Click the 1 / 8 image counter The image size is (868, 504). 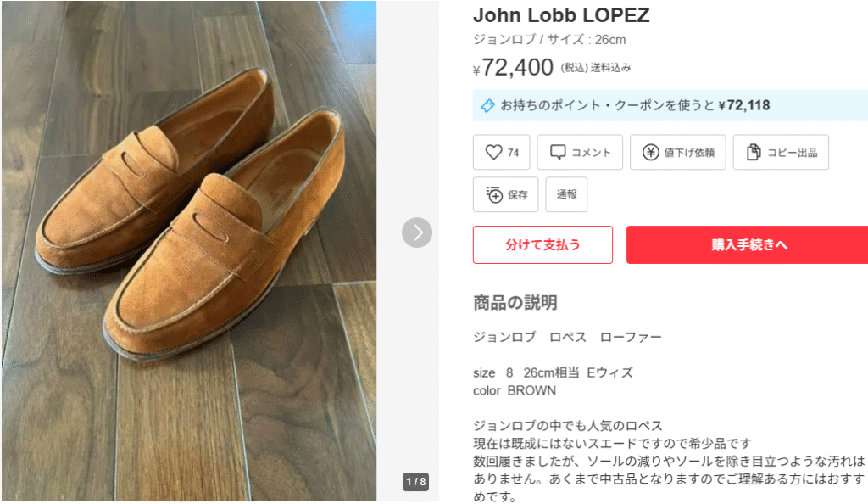[415, 482]
